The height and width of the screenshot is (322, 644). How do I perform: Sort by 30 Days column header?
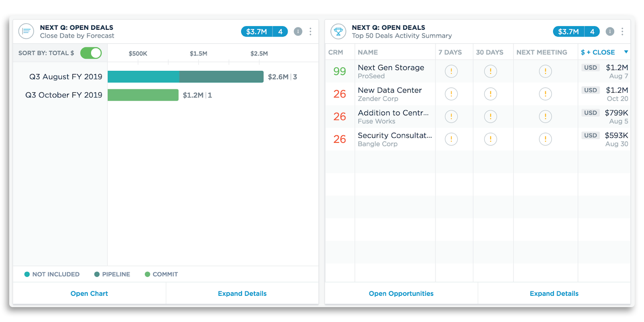[490, 52]
